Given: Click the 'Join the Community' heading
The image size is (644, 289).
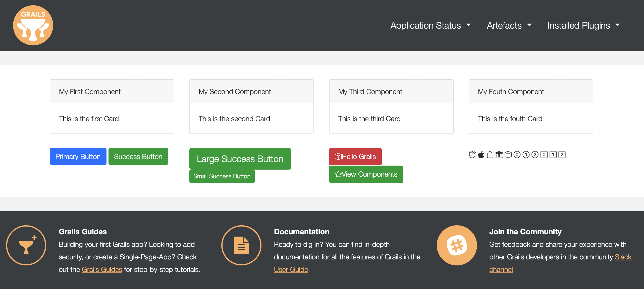Looking at the screenshot, I should click(x=525, y=232).
